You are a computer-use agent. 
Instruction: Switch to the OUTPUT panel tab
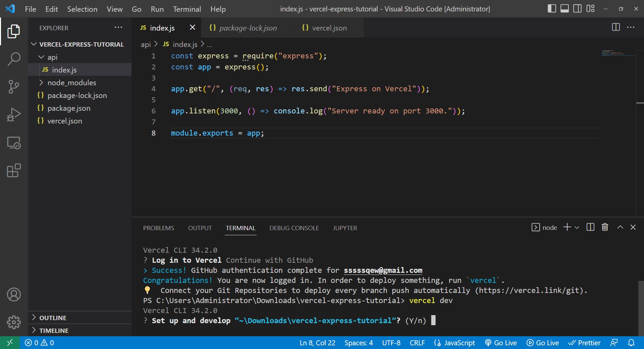click(200, 228)
